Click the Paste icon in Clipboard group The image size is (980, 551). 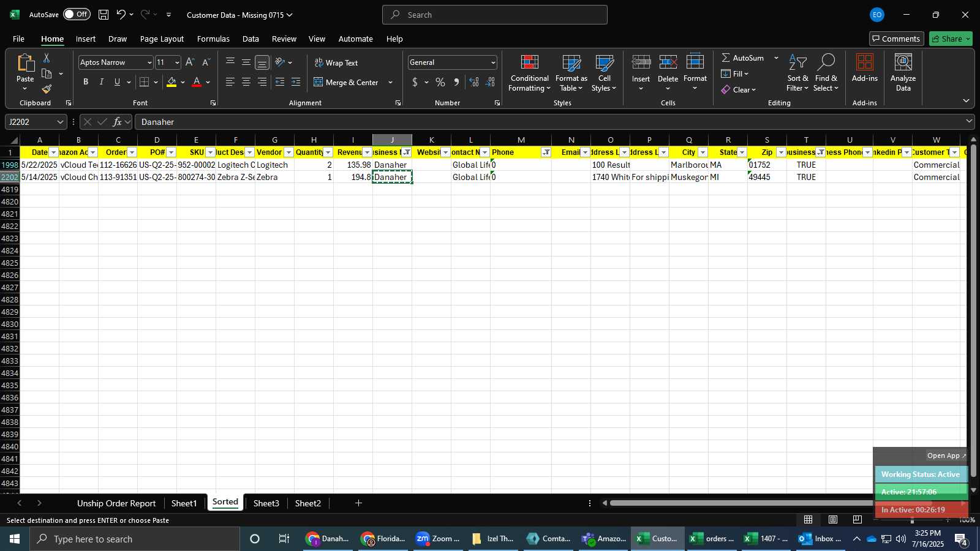[25, 63]
